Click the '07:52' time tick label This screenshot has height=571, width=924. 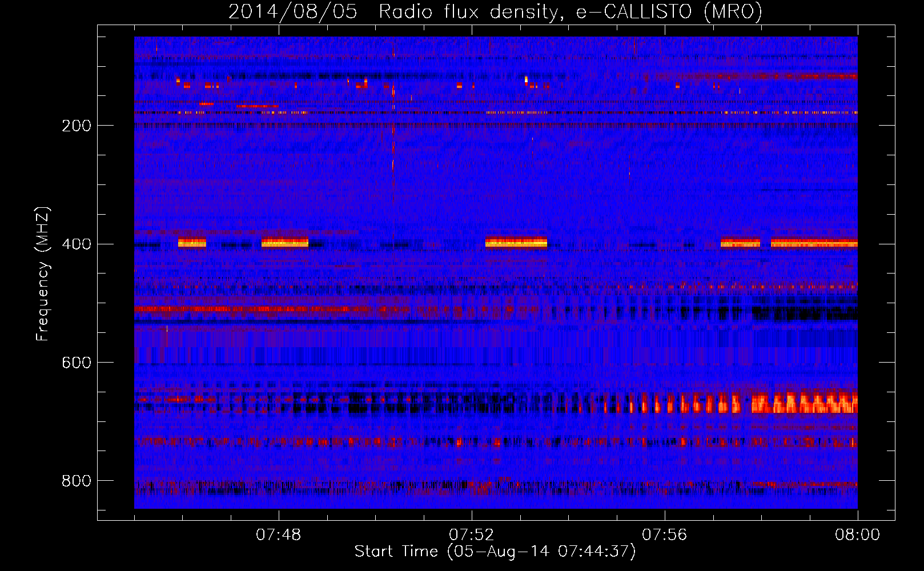(x=472, y=535)
